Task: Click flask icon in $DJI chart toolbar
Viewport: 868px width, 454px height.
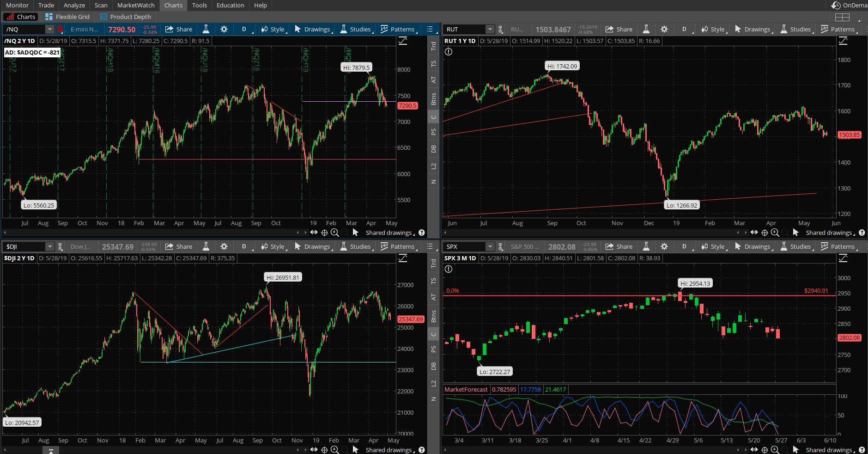Action: click(206, 246)
